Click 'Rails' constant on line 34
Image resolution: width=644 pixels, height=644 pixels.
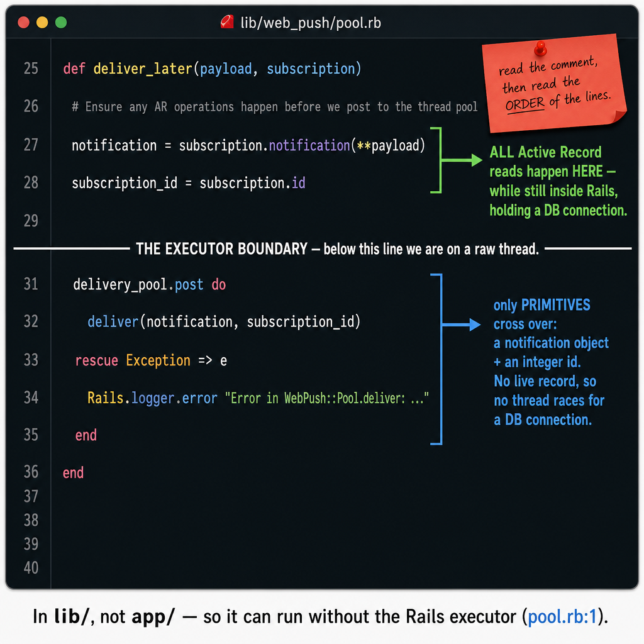(105, 398)
